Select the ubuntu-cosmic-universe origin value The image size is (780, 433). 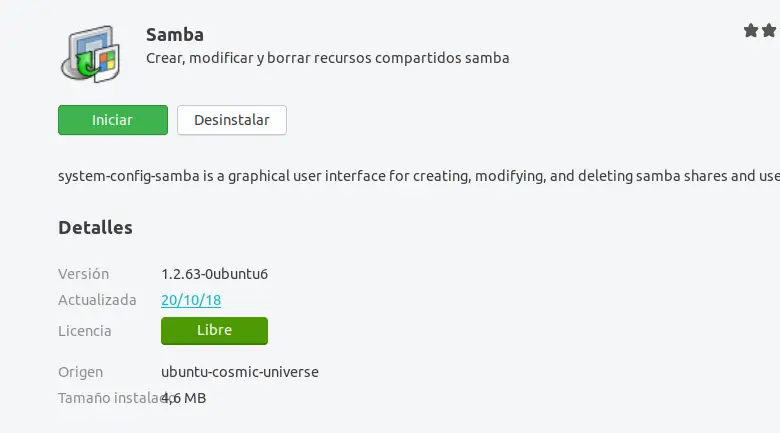pos(240,372)
